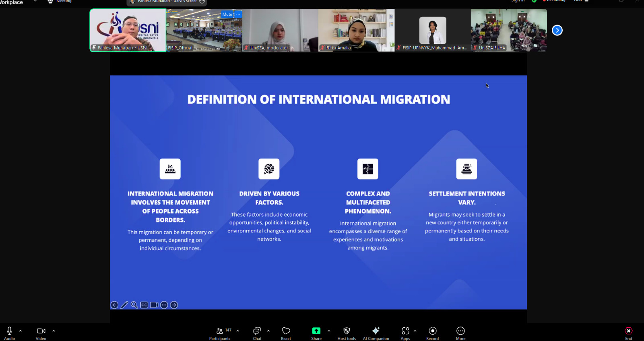
Task: Open slide show more options circle
Action: pos(164,305)
